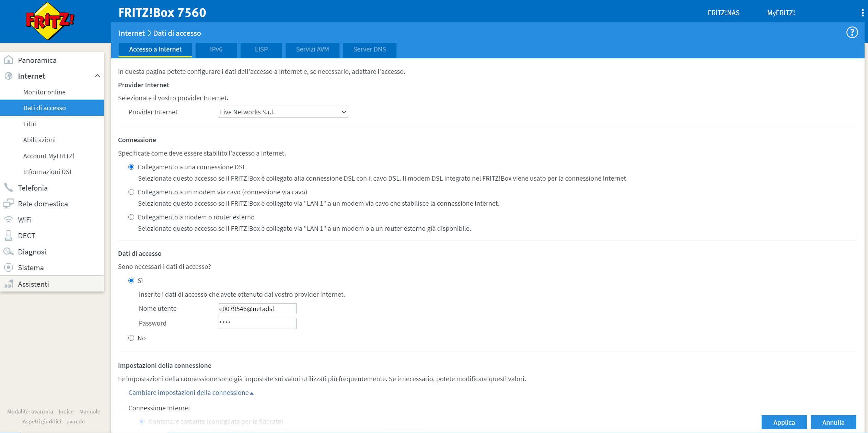Click the Nome utente input field
The width and height of the screenshot is (868, 433).
click(257, 309)
